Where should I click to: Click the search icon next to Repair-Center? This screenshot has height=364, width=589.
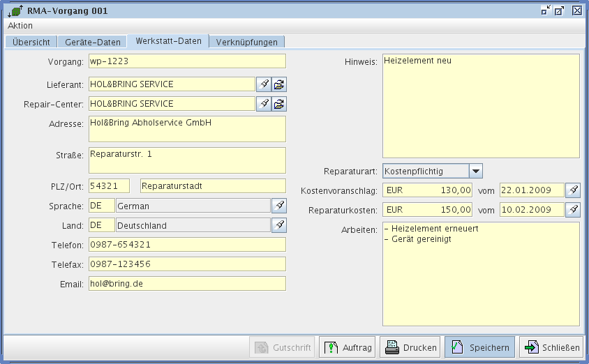coord(264,104)
